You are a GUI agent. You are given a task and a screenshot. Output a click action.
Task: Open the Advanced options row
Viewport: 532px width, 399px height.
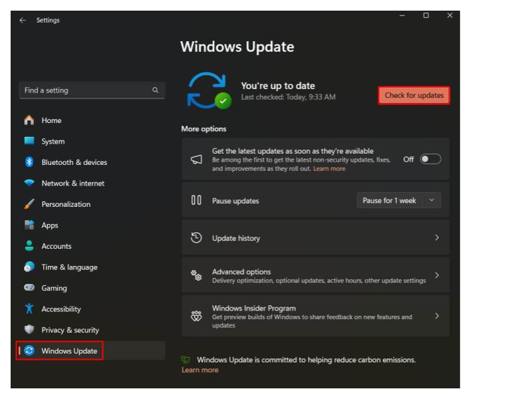point(315,275)
